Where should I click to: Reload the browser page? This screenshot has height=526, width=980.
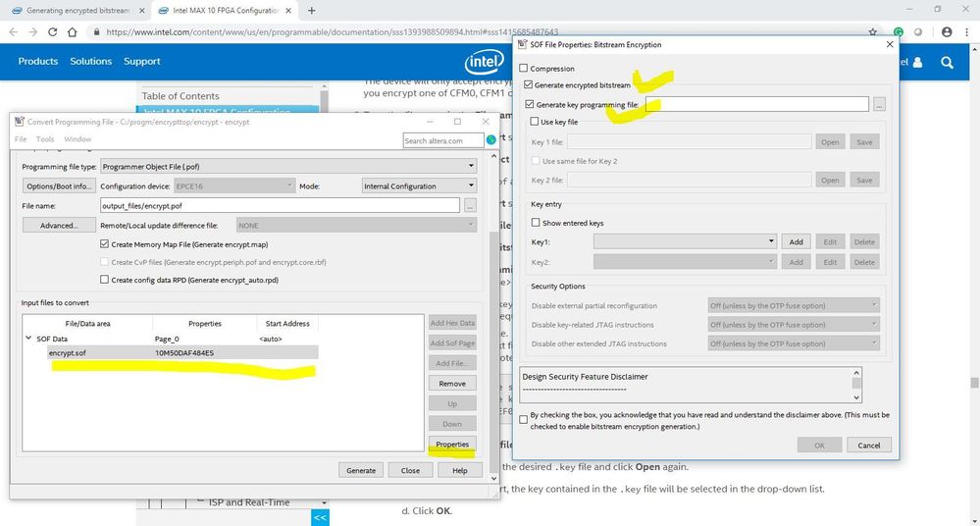(53, 32)
